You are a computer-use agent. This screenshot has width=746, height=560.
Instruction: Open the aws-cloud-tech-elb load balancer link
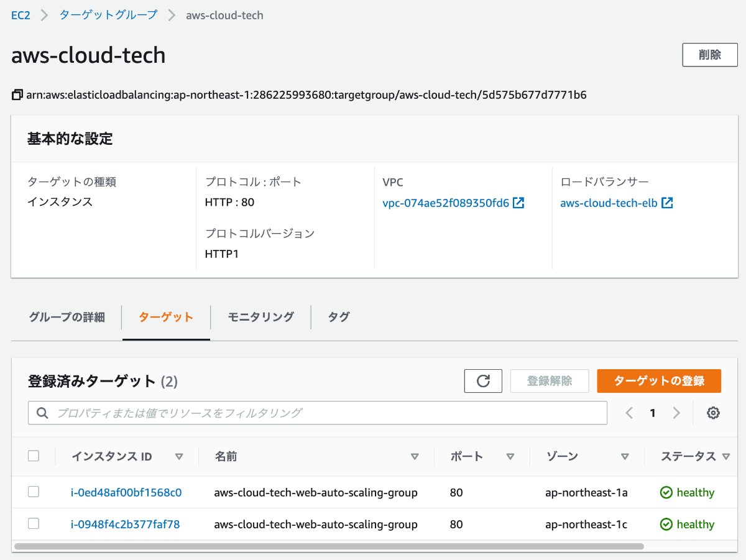pos(609,203)
